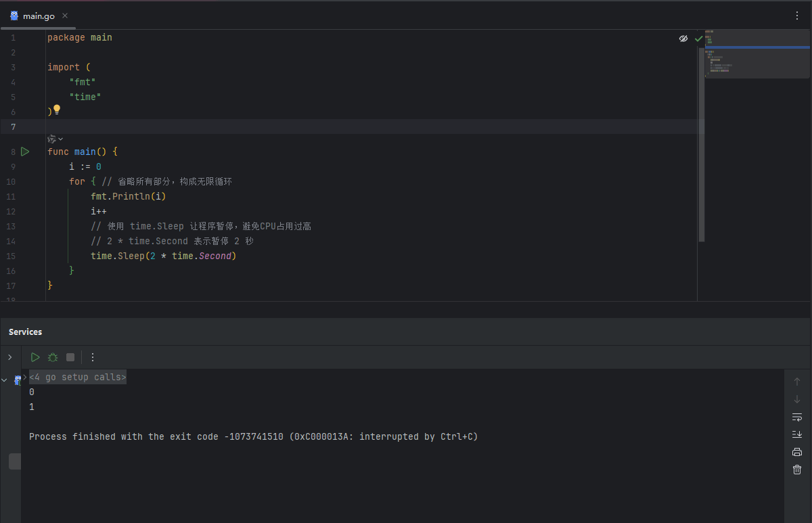
Task: Click the green checkmark inspections indicator
Action: pyautogui.click(x=698, y=39)
